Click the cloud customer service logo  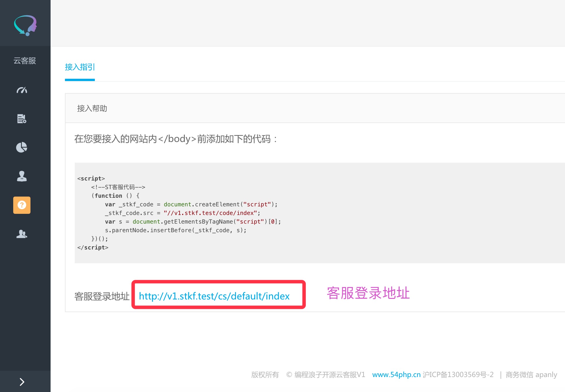(25, 25)
